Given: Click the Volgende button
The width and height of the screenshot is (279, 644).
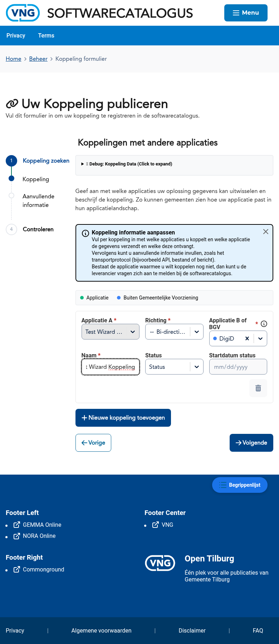Looking at the screenshot, I should (251, 443).
